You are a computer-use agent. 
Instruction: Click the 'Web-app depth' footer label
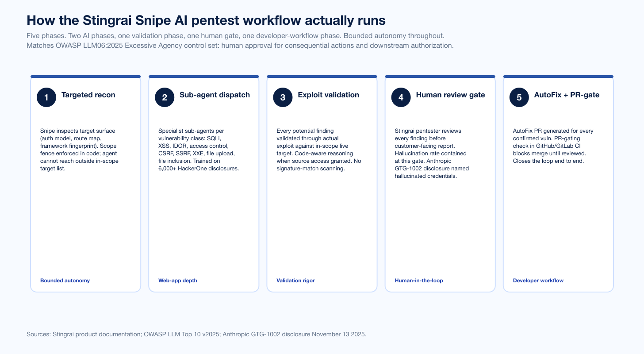pyautogui.click(x=178, y=281)
